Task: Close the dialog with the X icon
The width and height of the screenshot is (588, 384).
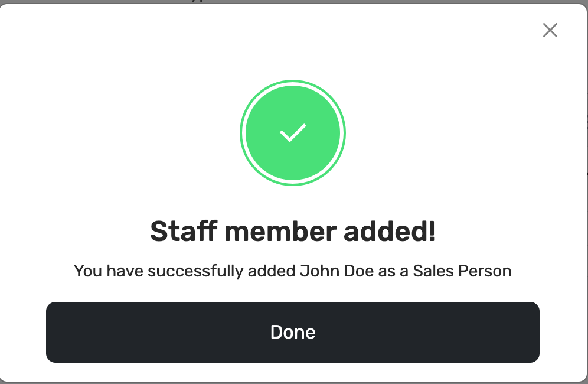Action: click(x=550, y=30)
